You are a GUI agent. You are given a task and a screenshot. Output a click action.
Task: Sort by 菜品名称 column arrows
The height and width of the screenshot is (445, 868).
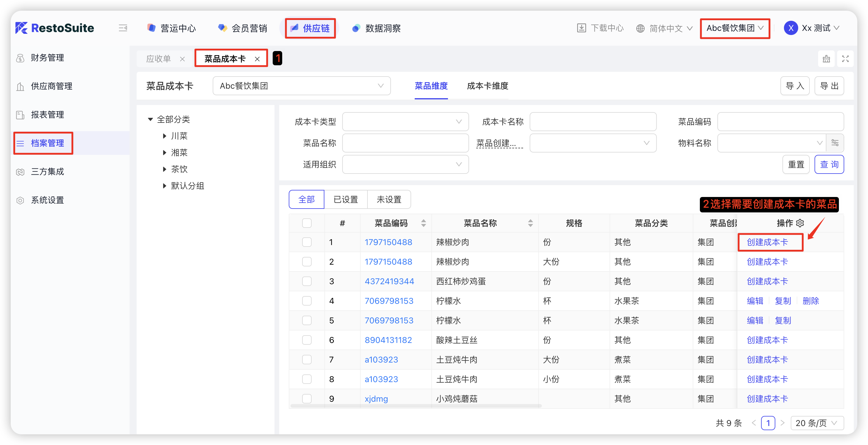click(530, 223)
